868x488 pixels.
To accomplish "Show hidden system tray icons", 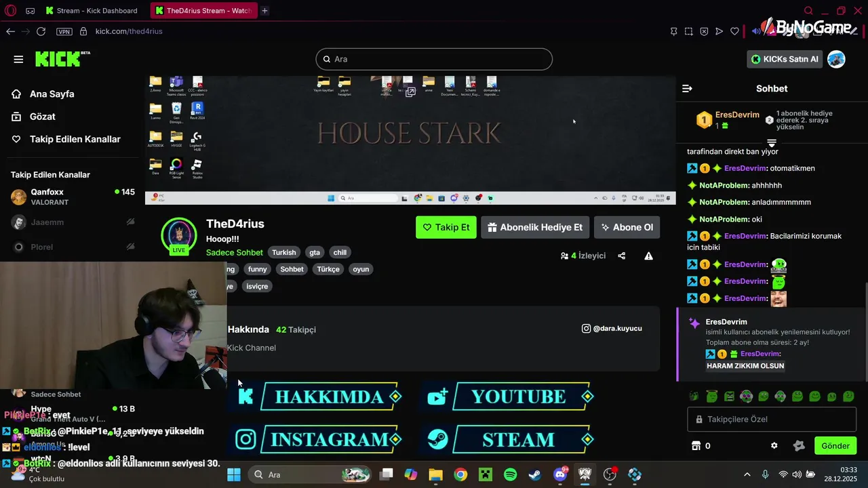I will (x=747, y=474).
